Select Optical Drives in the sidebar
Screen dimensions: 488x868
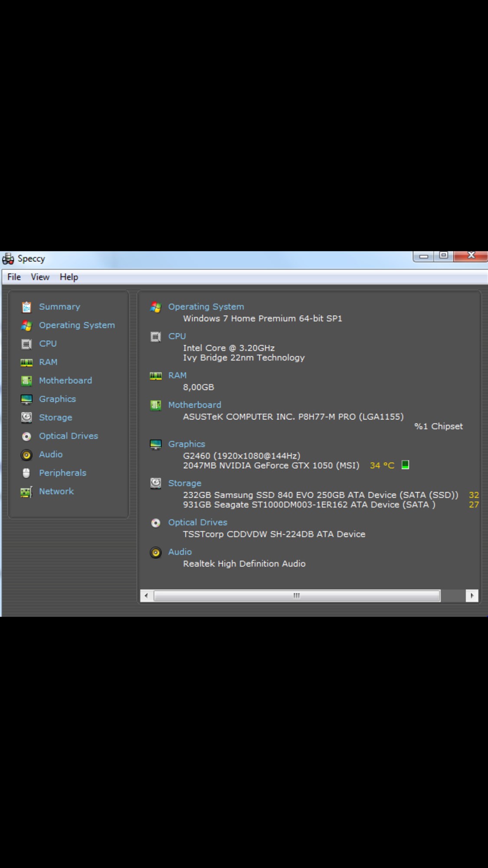pos(69,436)
